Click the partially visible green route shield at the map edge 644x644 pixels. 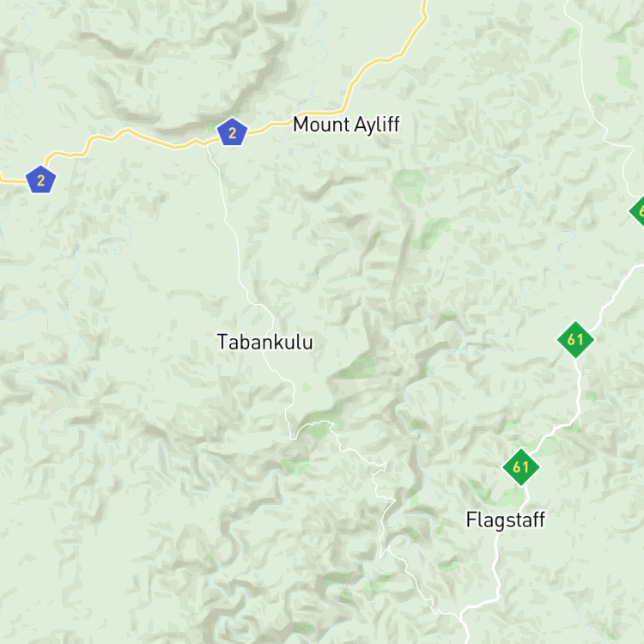point(637,211)
